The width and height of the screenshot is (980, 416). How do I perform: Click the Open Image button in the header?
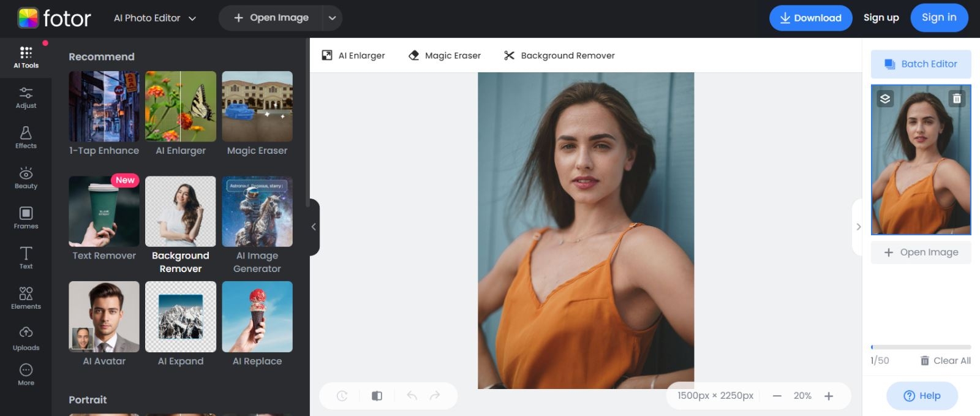(271, 18)
